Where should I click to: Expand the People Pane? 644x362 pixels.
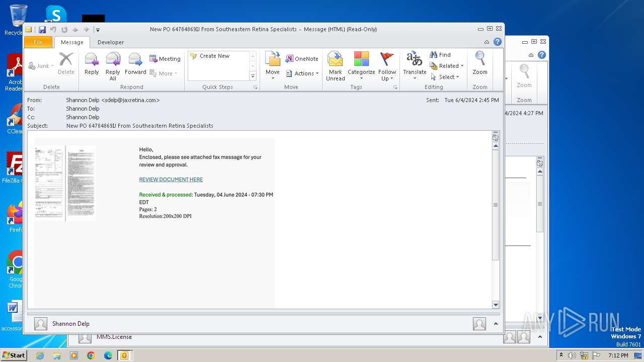[x=496, y=324]
